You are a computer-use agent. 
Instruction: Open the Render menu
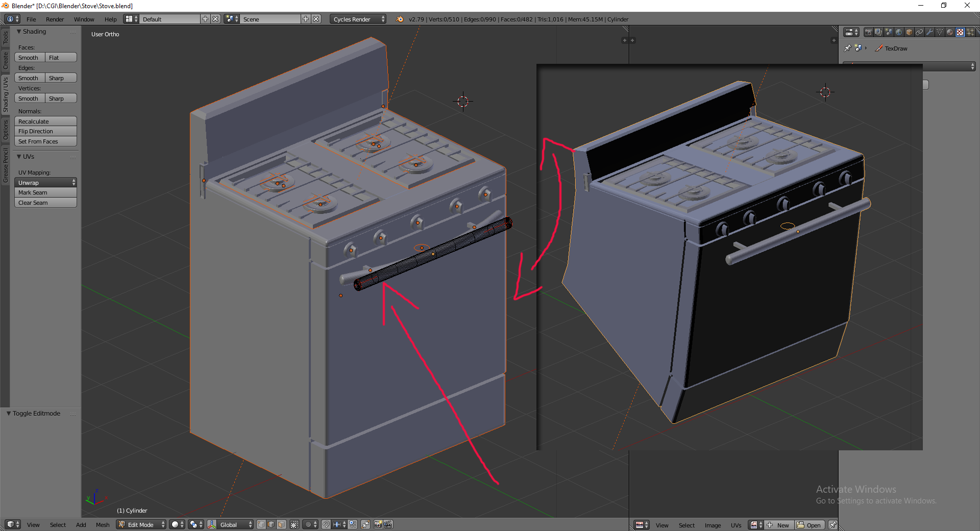coord(55,19)
